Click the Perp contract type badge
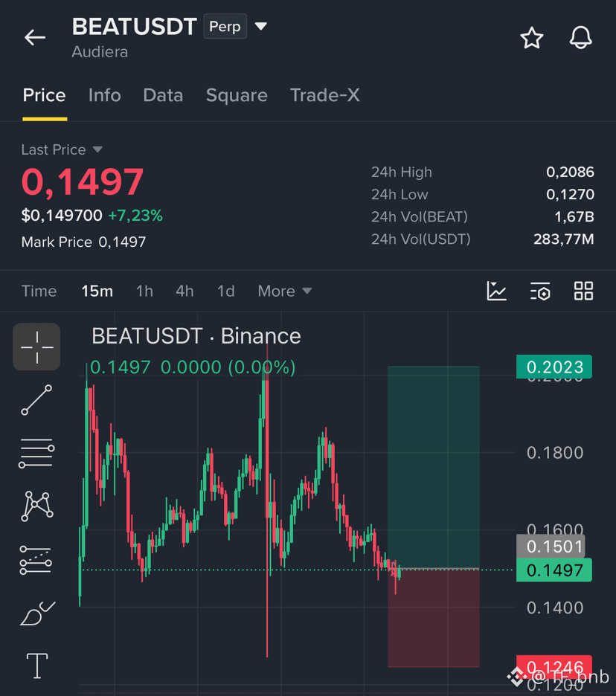 [225, 27]
